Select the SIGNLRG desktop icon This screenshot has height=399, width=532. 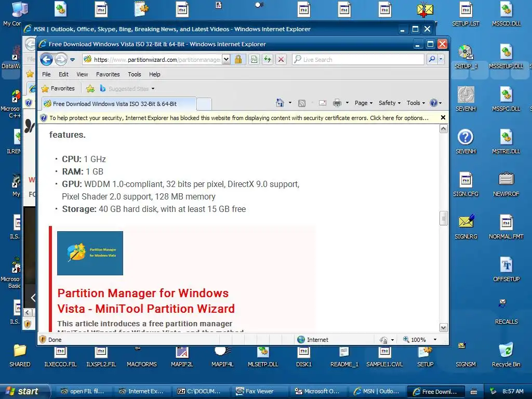466,227
